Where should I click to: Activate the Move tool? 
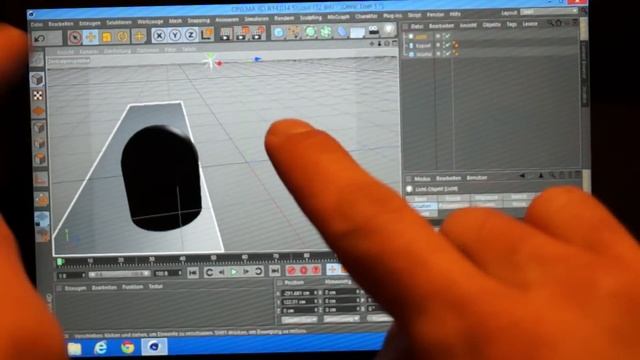91,37
